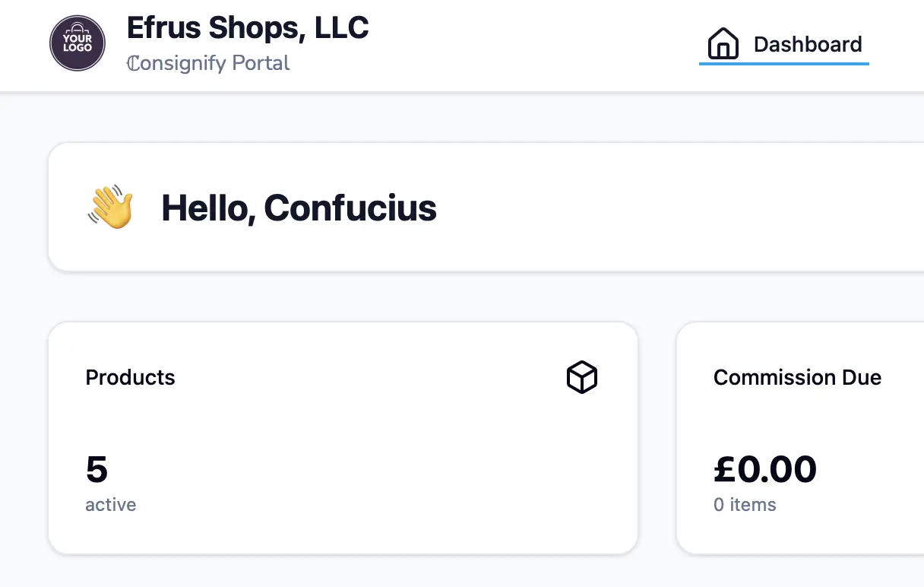Viewport: 924px width, 587px height.
Task: Click the 0 items label
Action: click(745, 505)
